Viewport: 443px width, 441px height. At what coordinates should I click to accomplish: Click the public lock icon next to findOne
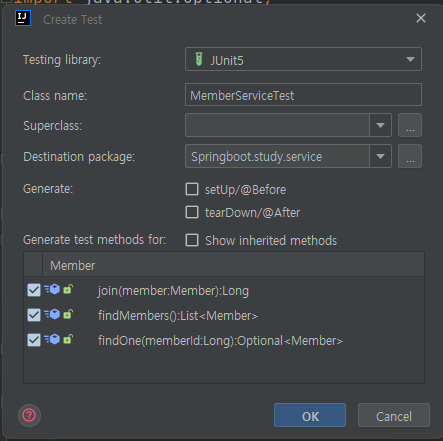coord(68,339)
